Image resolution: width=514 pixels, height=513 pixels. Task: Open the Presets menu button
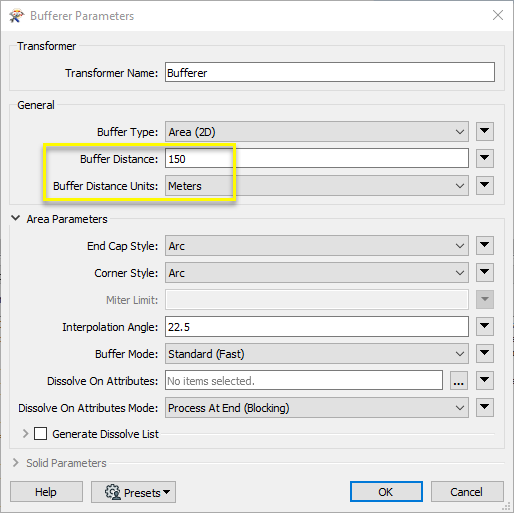[133, 492]
